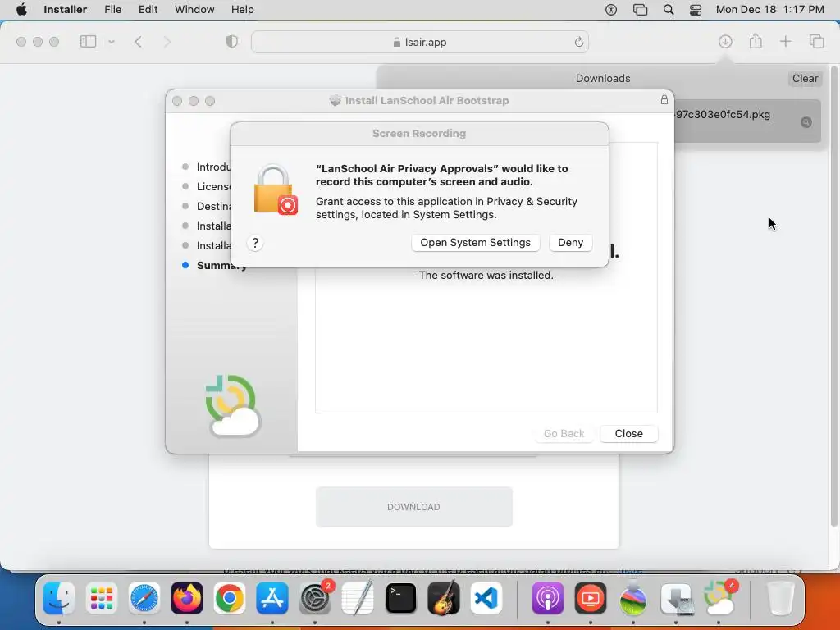Image resolution: width=840 pixels, height=630 pixels.
Task: Select the downloaded .pkg file entry
Action: [747, 121]
